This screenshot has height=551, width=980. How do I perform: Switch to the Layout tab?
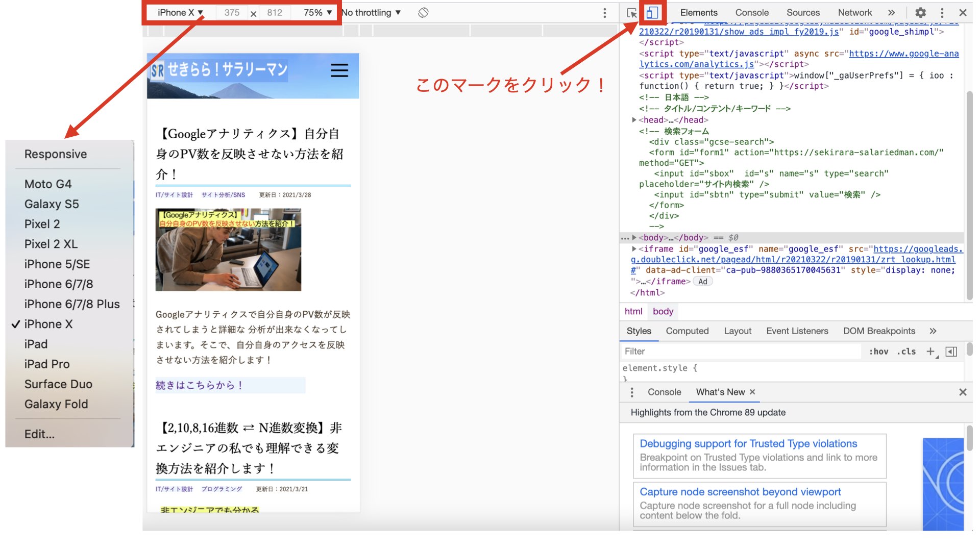coord(738,331)
